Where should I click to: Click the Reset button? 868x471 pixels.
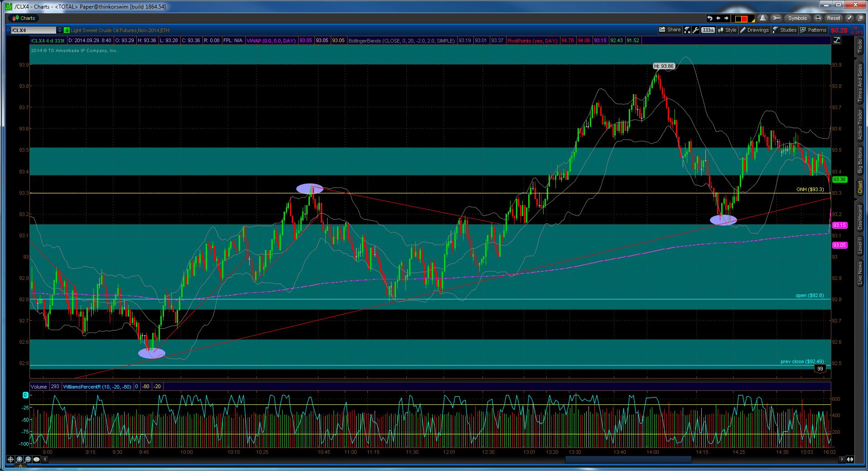click(x=833, y=18)
